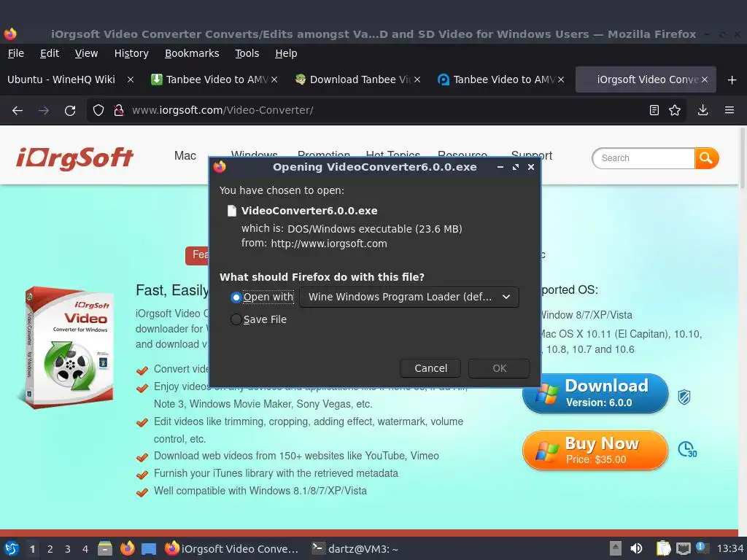Open the tracking protection shield icon
Image resolution: width=747 pixels, height=560 pixels.
[x=98, y=111]
